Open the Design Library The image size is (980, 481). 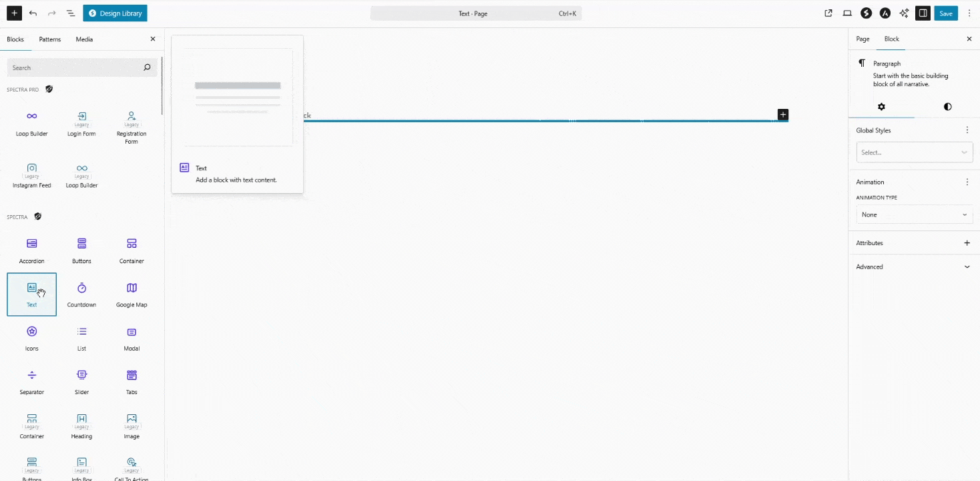[115, 13]
